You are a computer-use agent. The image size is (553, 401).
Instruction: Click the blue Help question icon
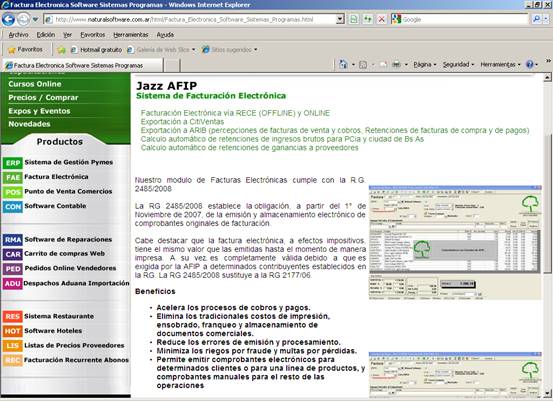[529, 65]
